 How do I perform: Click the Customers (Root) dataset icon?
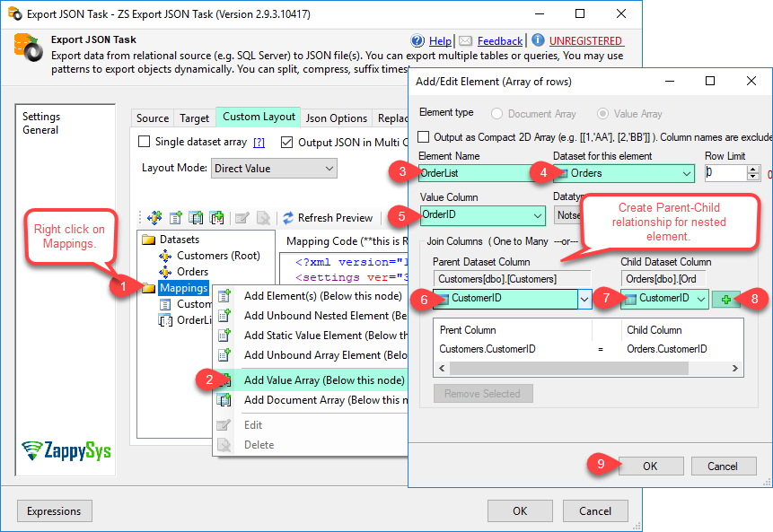point(165,256)
